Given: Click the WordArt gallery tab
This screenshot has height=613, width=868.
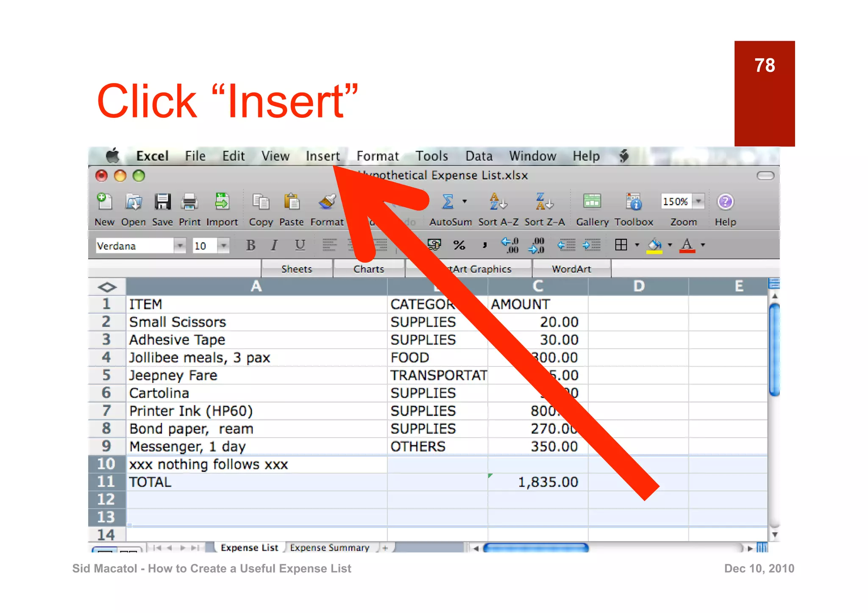Looking at the screenshot, I should pyautogui.click(x=571, y=269).
